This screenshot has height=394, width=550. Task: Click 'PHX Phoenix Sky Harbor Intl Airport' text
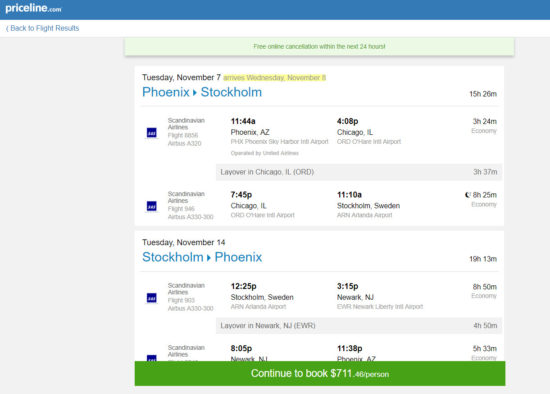(280, 142)
